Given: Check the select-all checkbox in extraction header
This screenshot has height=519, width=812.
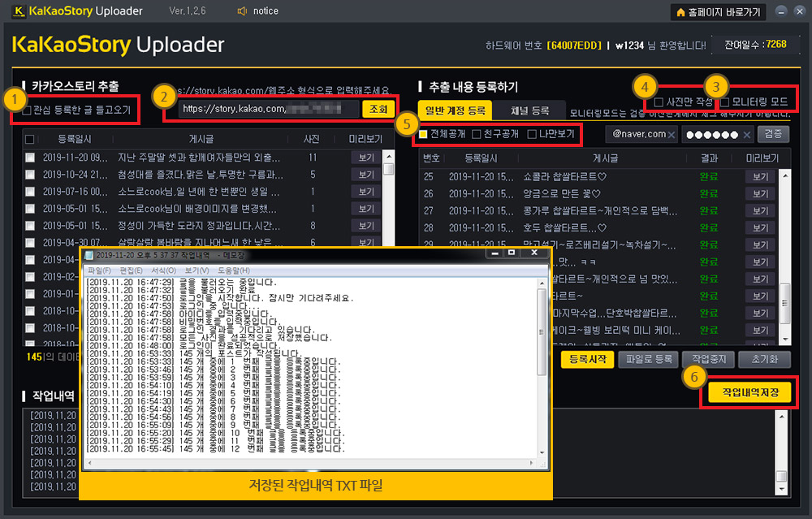Looking at the screenshot, I should (30, 140).
